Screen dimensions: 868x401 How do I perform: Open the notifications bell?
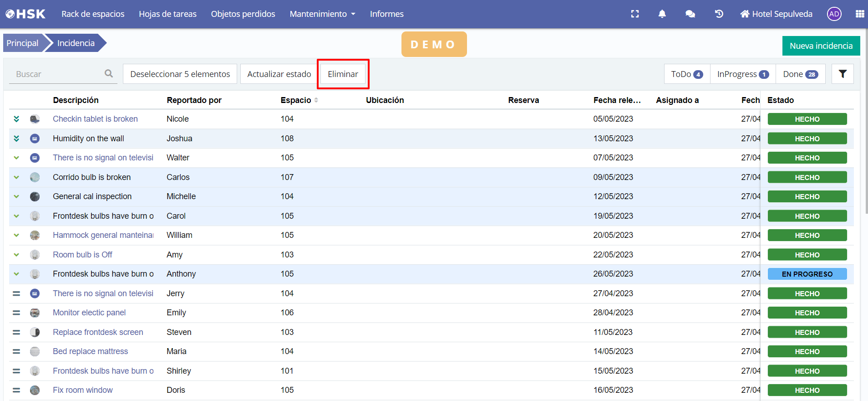pyautogui.click(x=662, y=14)
